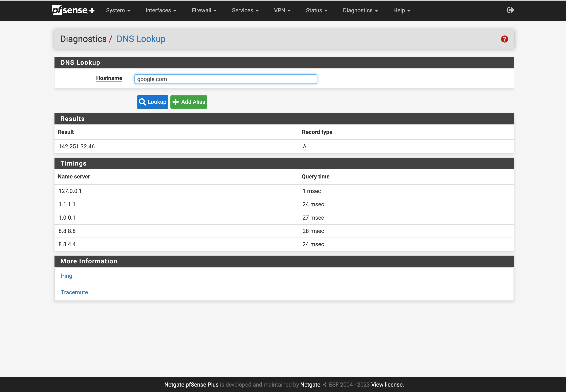The width and height of the screenshot is (566, 392).
Task: Open the Diagnostics navbar menu
Action: click(360, 10)
